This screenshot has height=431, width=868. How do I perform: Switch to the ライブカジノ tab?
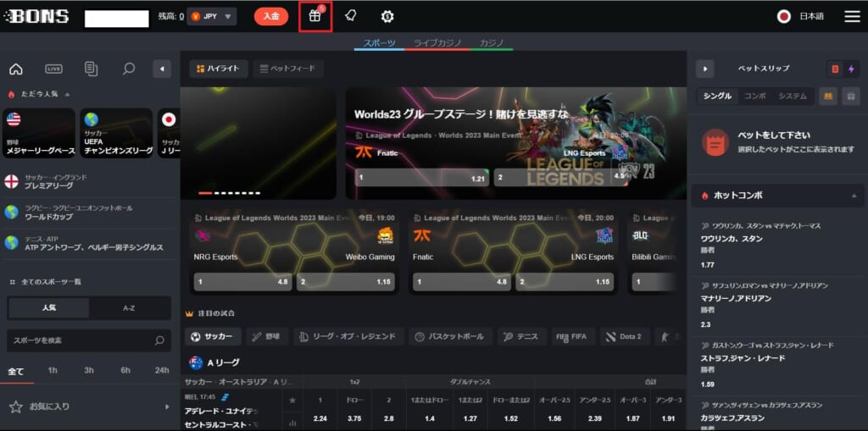[437, 43]
